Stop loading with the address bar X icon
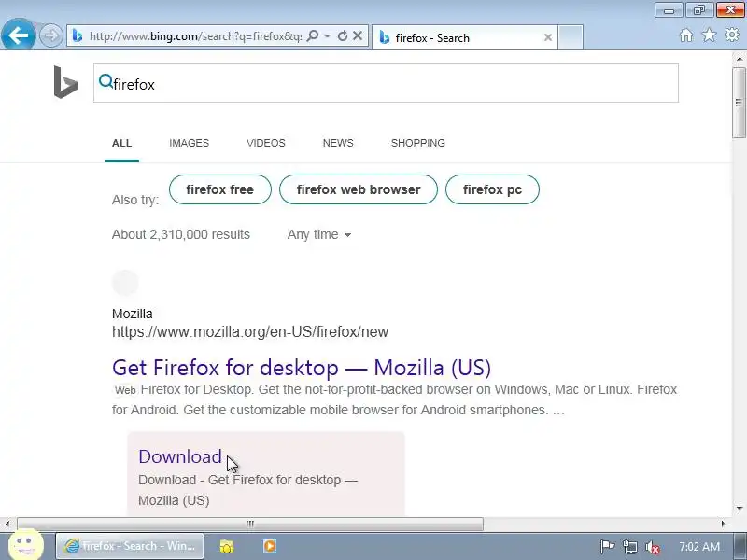Screen dimensions: 747x560 tap(358, 35)
